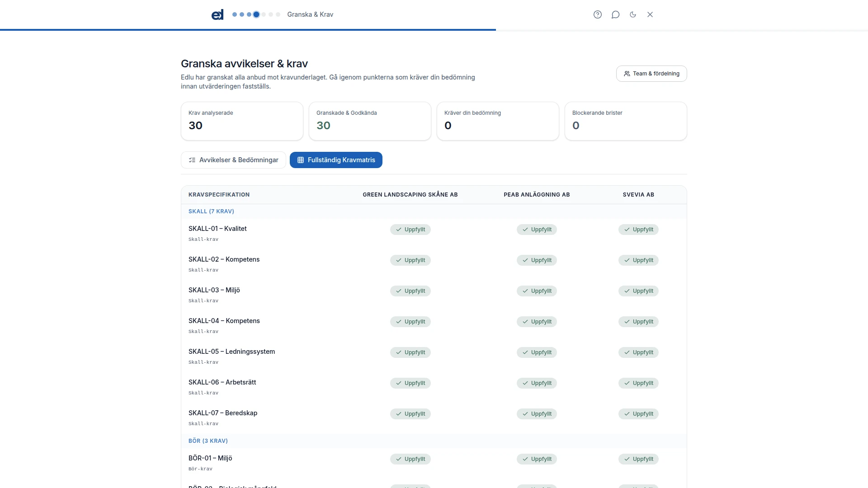Open requirement SKALL-03 – Miljö
The height and width of the screenshot is (488, 868).
(214, 290)
